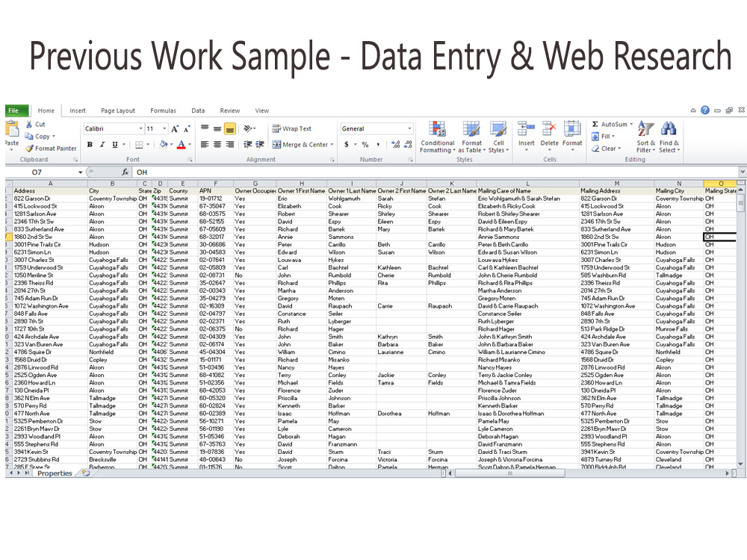Click Increase Decimal icon
747x560 pixels.
[395, 144]
